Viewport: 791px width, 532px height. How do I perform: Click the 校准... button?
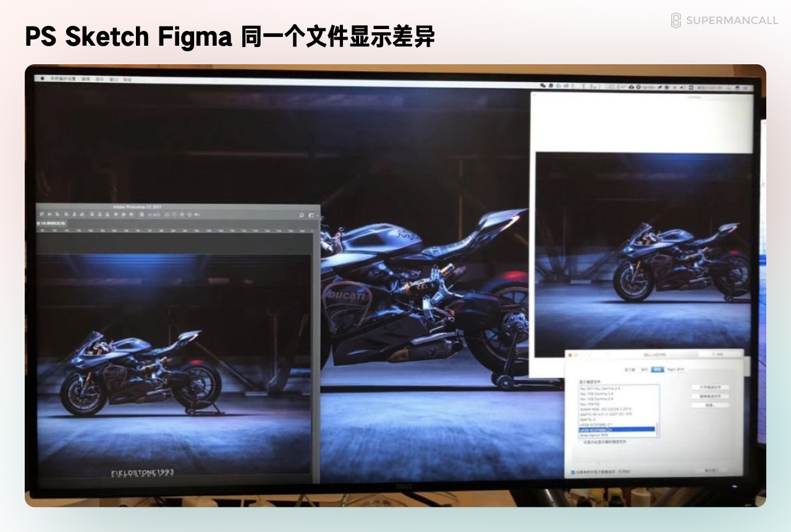[x=710, y=405]
